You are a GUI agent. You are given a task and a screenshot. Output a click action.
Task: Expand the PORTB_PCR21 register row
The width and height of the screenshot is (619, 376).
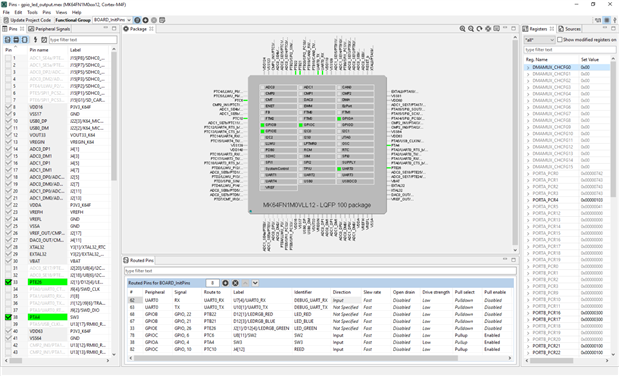528,346
